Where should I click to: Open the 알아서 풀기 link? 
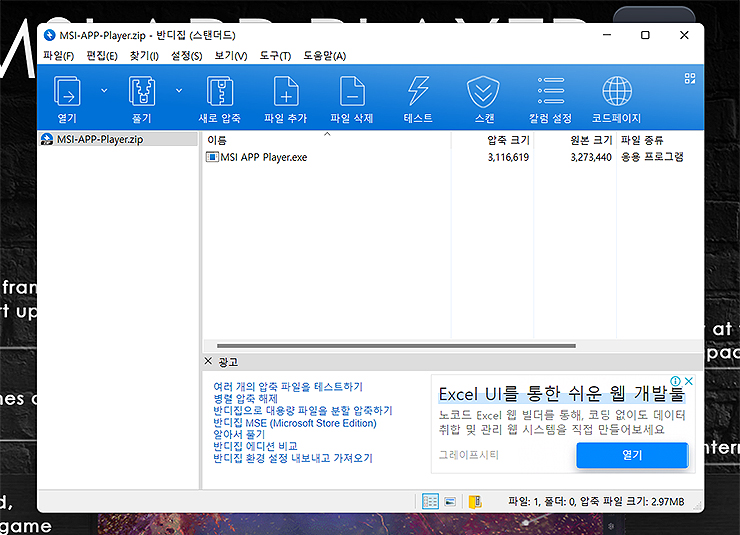[x=239, y=434]
